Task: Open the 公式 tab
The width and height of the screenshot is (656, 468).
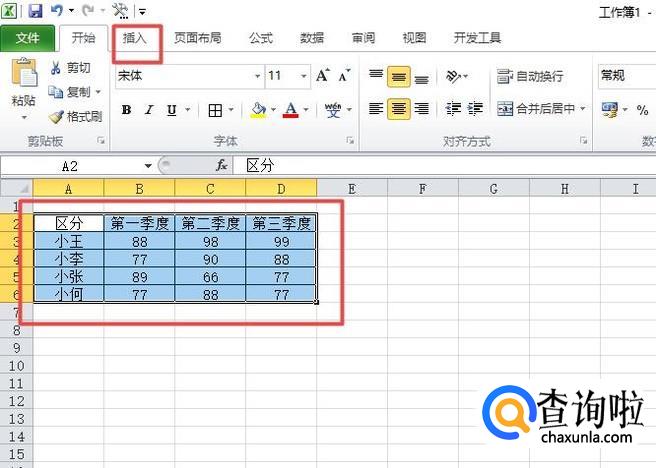Action: pos(261,38)
